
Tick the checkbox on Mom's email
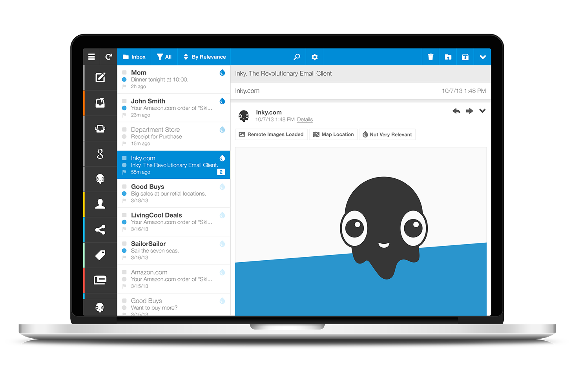pos(124,73)
